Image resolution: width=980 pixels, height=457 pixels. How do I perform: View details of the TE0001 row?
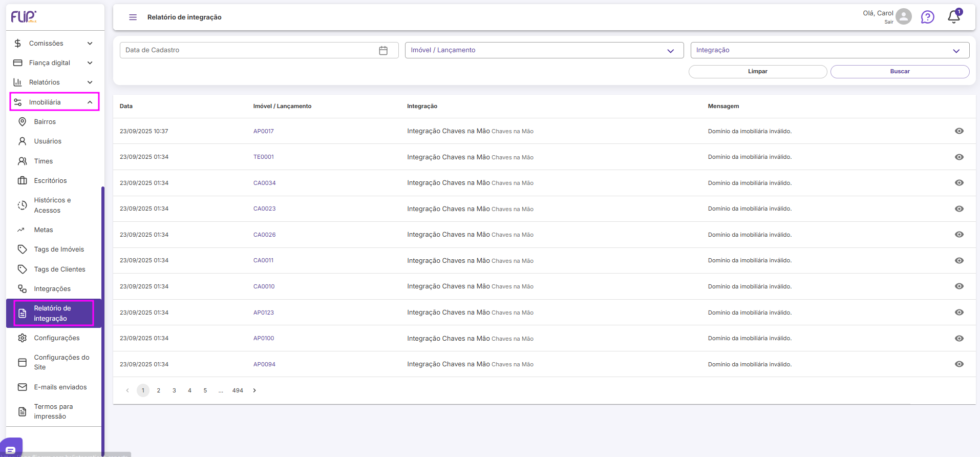pos(959,157)
